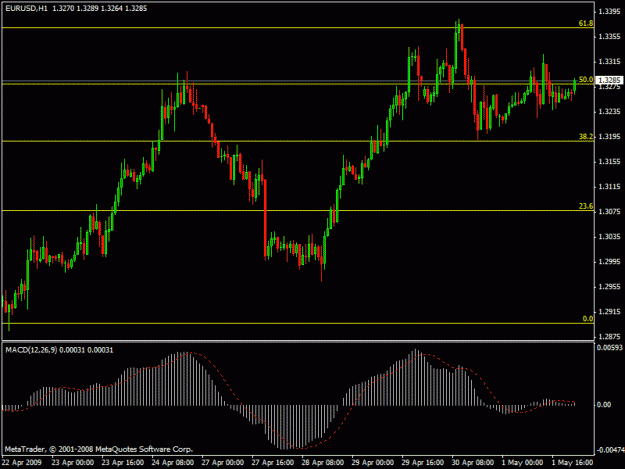
Task: Click the 23 Apr 00:00 time label
Action: [73, 463]
